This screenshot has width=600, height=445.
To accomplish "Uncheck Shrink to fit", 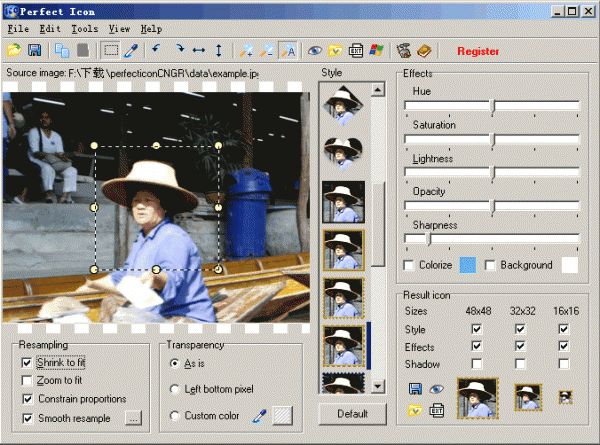I will coord(27,362).
